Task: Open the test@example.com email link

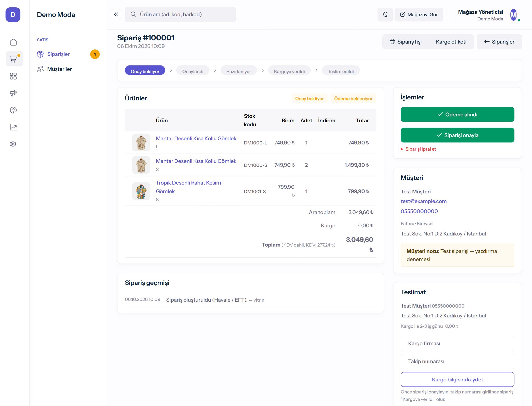Action: click(424, 201)
